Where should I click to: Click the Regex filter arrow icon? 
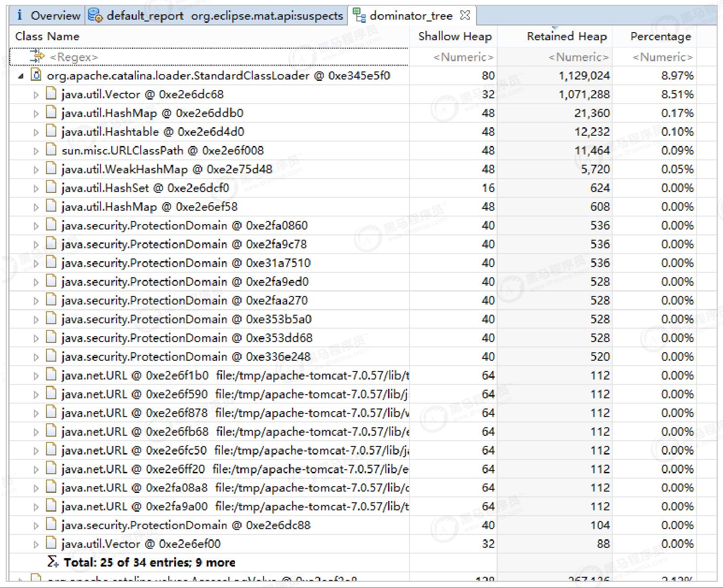(37, 57)
